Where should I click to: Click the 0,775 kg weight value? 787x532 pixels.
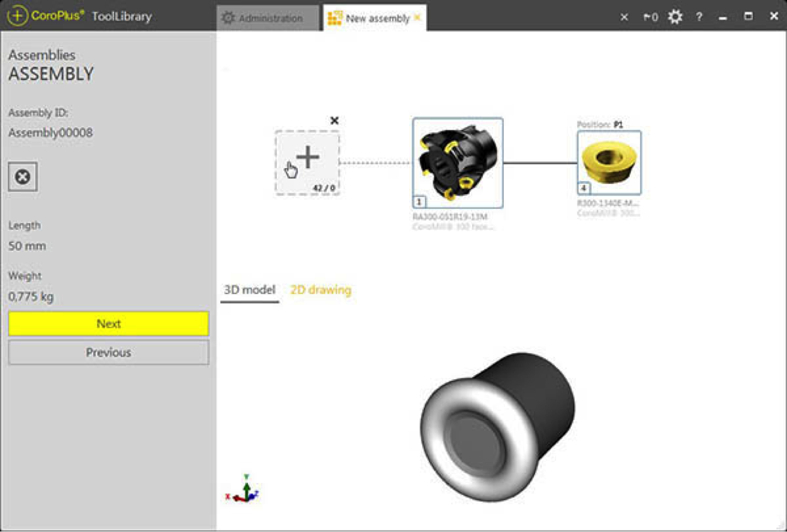[31, 297]
